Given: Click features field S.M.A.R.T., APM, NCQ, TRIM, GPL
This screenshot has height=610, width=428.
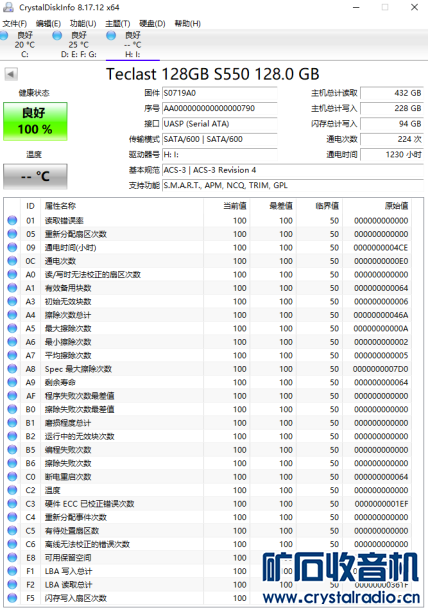Looking at the screenshot, I should (293, 186).
